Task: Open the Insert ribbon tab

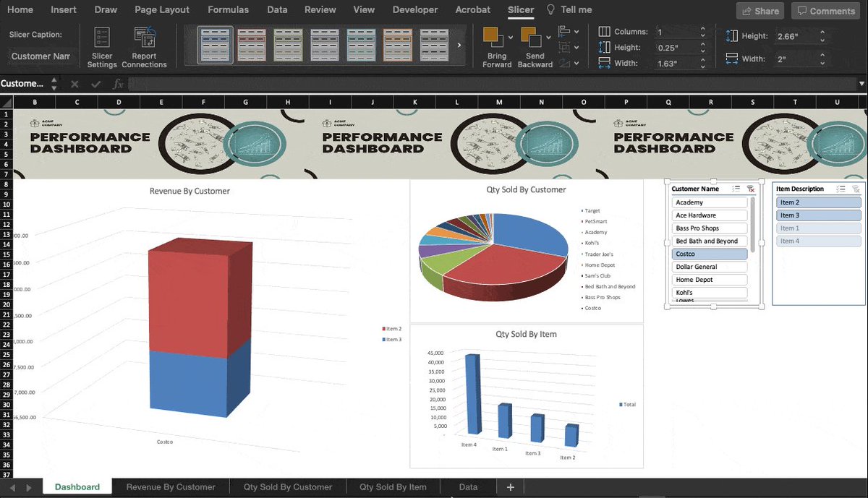Action: click(64, 10)
